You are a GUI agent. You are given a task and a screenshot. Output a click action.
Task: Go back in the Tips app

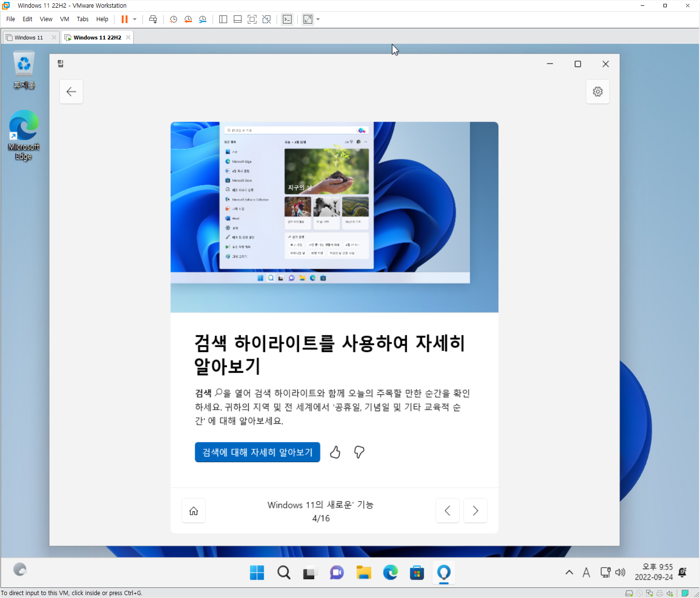click(71, 91)
